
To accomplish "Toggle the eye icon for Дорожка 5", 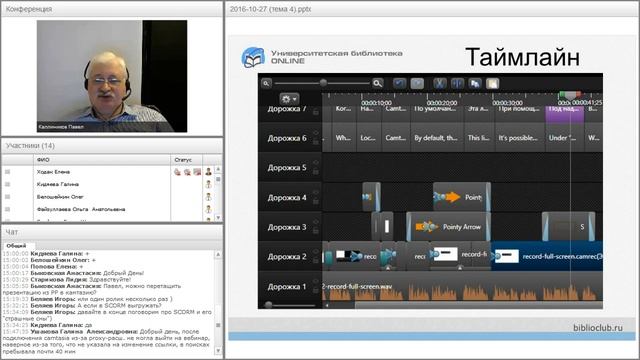I will 316,162.
